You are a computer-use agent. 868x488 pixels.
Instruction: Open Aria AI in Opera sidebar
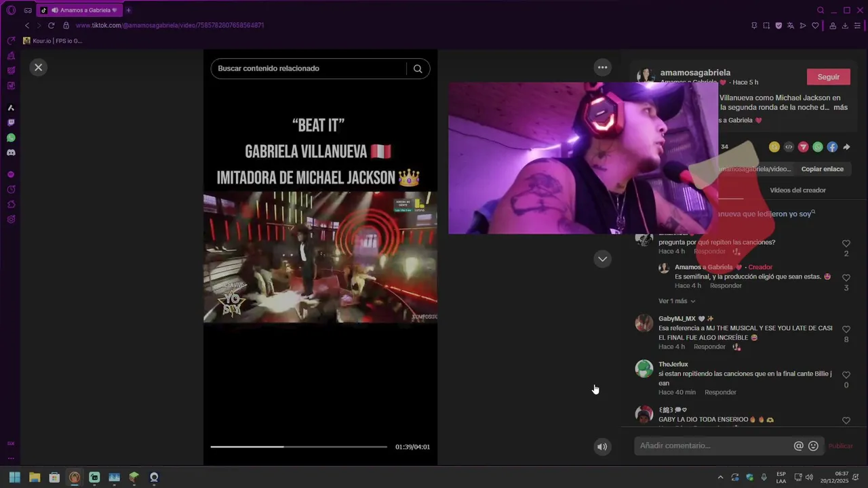[x=11, y=108]
